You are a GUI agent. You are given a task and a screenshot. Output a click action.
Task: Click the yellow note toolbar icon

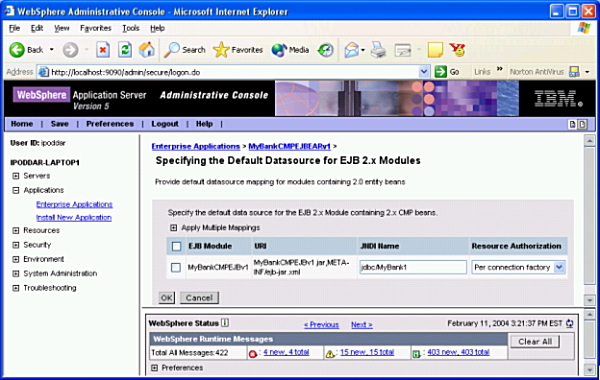click(435, 50)
